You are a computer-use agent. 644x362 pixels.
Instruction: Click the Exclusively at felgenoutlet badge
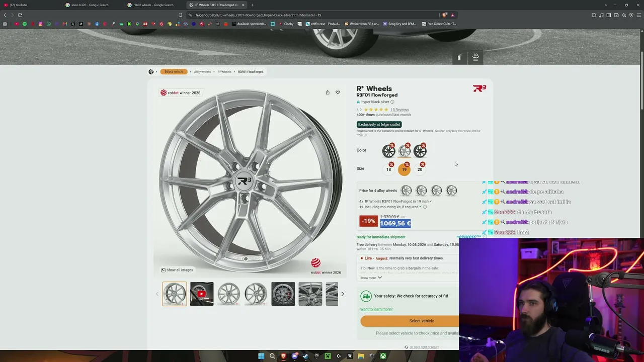pyautogui.click(x=379, y=124)
